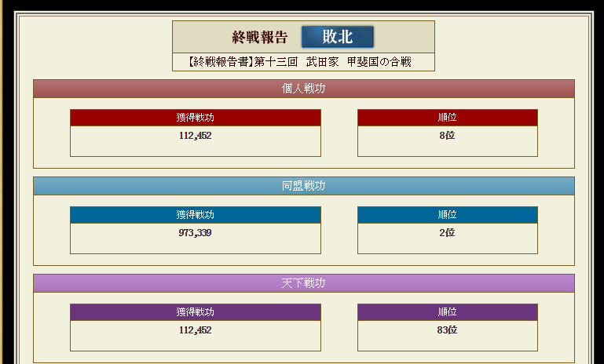Click the 【終戦報告書】第十三回 武田家 甲斐国の合戦 subtitle

pos(300,62)
